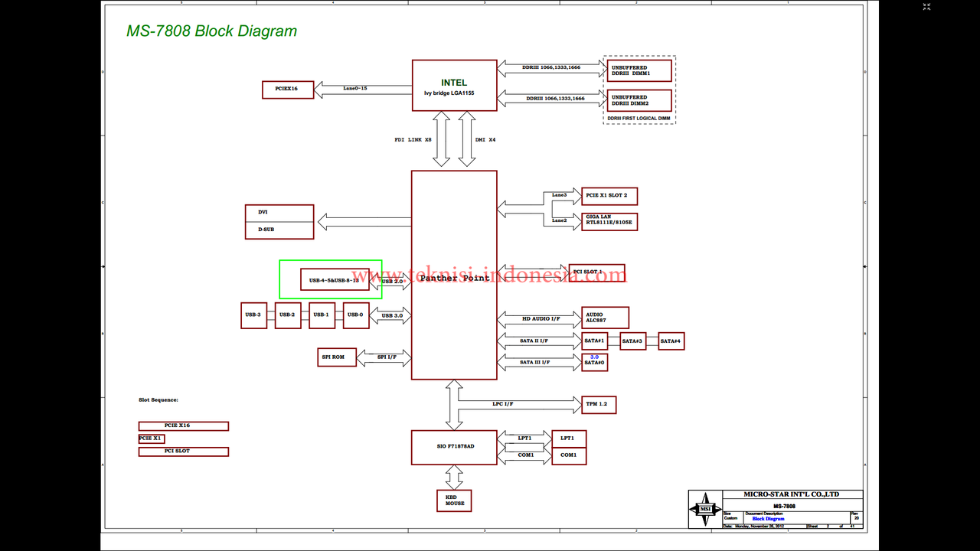Click the SATA#3 block

click(x=632, y=341)
